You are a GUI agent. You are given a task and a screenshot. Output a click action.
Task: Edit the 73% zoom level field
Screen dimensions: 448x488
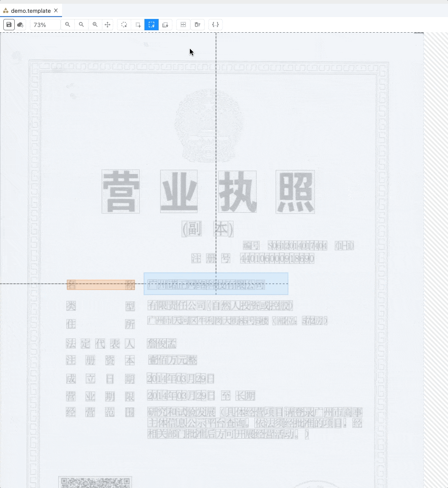(45, 25)
